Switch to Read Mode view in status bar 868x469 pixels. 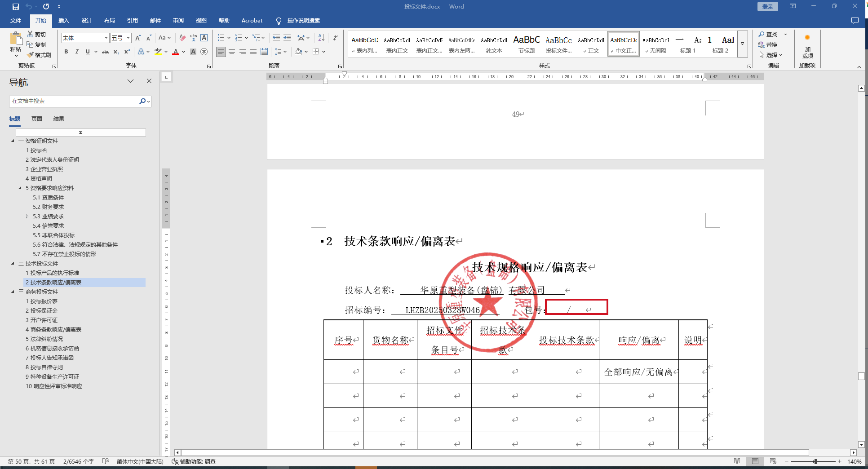click(x=737, y=461)
